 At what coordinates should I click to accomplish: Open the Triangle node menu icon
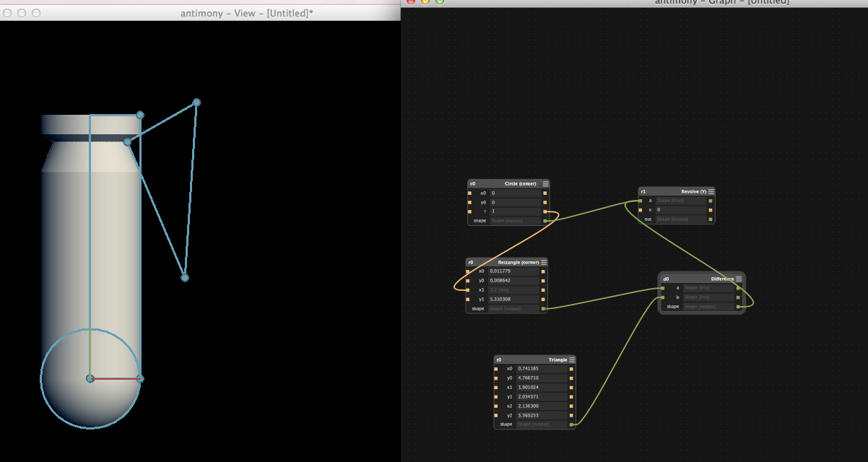pyautogui.click(x=572, y=359)
